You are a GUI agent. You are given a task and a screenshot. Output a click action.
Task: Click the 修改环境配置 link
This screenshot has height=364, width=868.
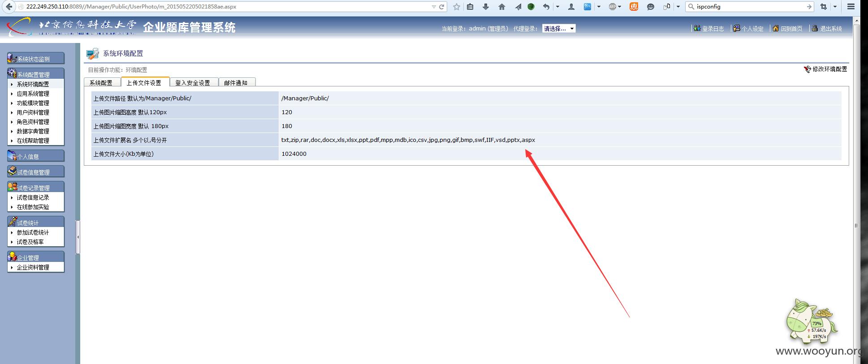point(830,69)
